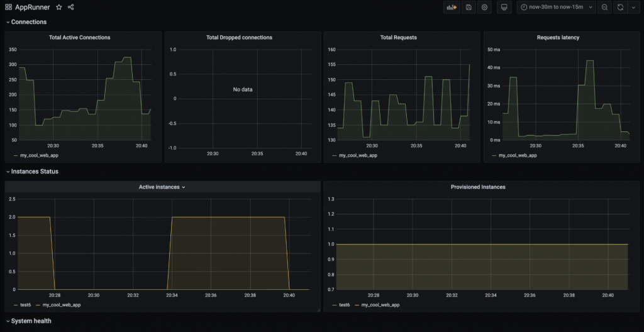Star the AppRunner dashboard
Viewport: 644px width, 332px height.
click(x=59, y=7)
